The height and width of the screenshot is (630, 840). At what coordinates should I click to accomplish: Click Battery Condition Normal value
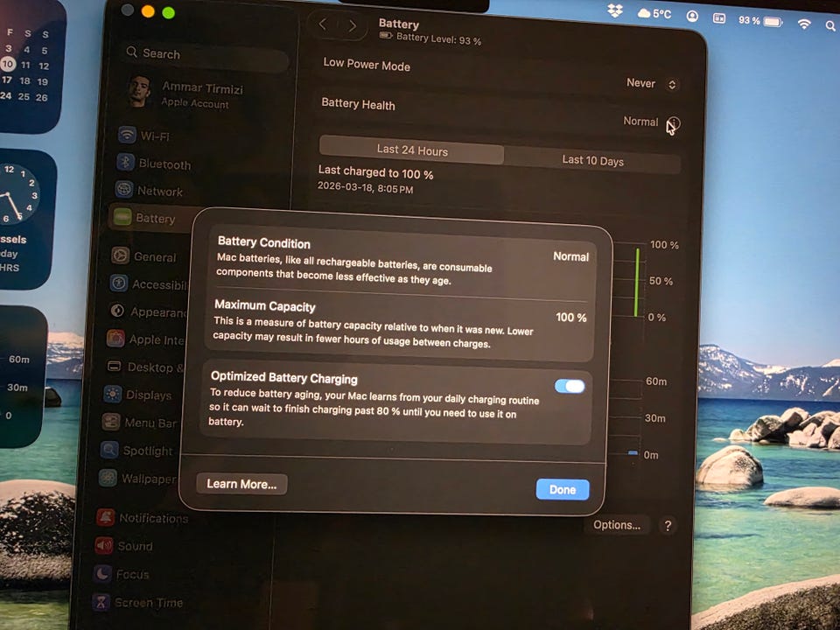click(x=571, y=256)
